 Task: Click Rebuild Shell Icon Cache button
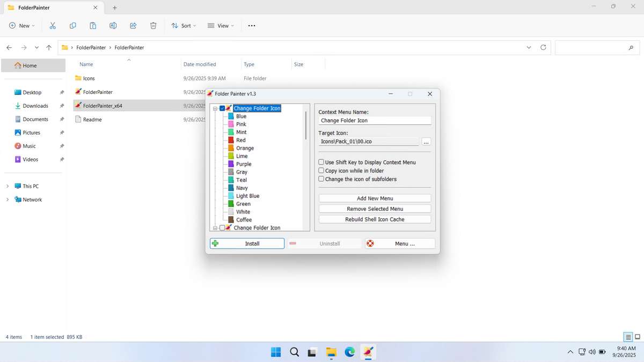375,219
